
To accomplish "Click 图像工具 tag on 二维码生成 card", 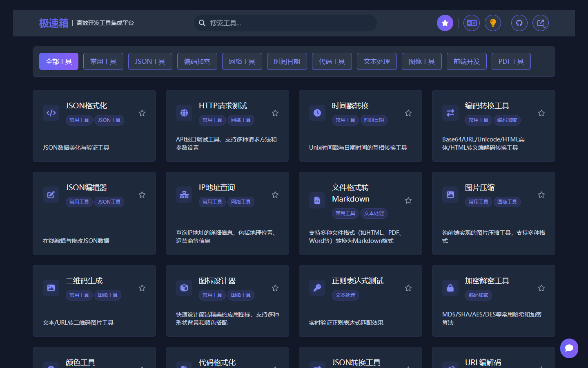I will tap(108, 295).
